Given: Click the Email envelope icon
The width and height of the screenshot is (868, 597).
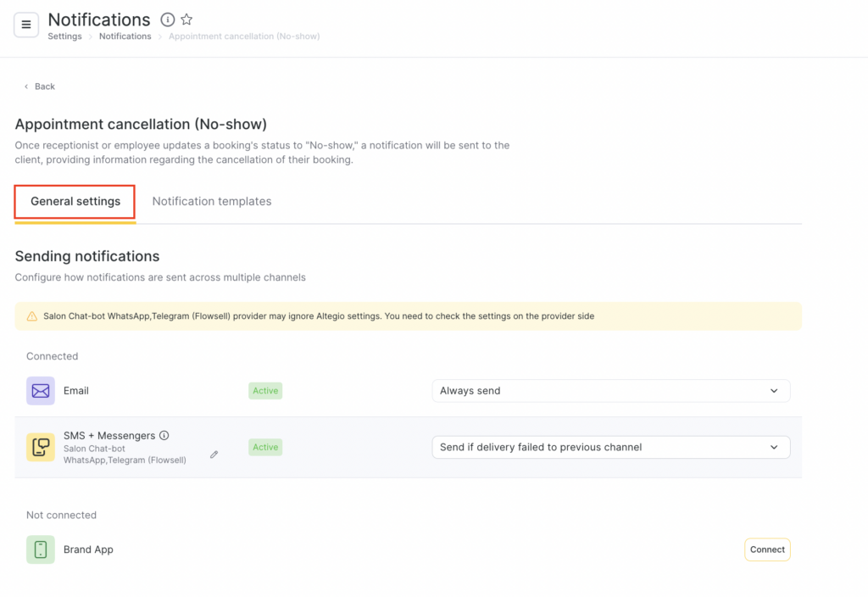Looking at the screenshot, I should pyautogui.click(x=41, y=391).
